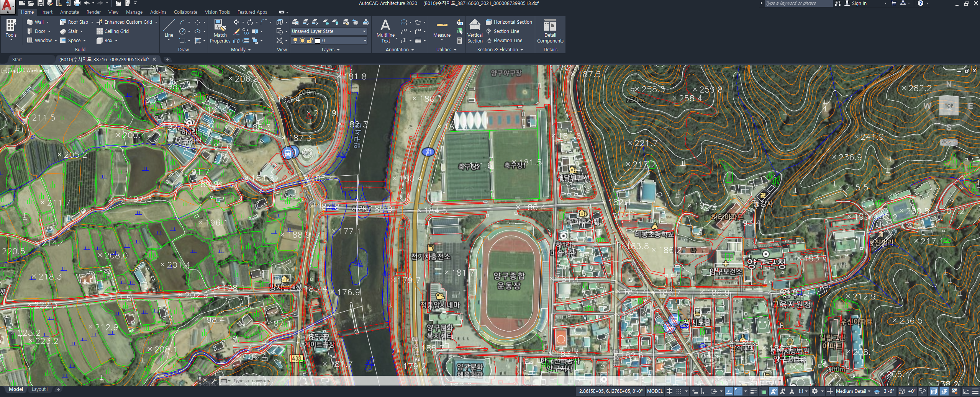Click MODEL space button in status bar
The width and height of the screenshot is (980, 397).
[655, 391]
